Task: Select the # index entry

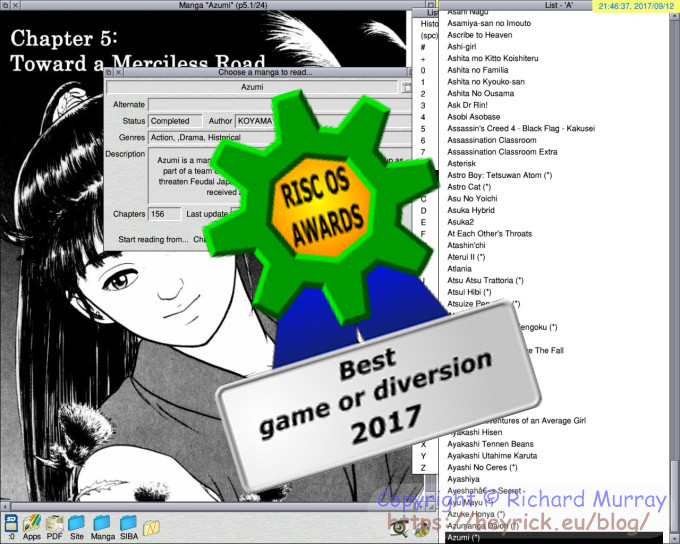Action: 423,47
